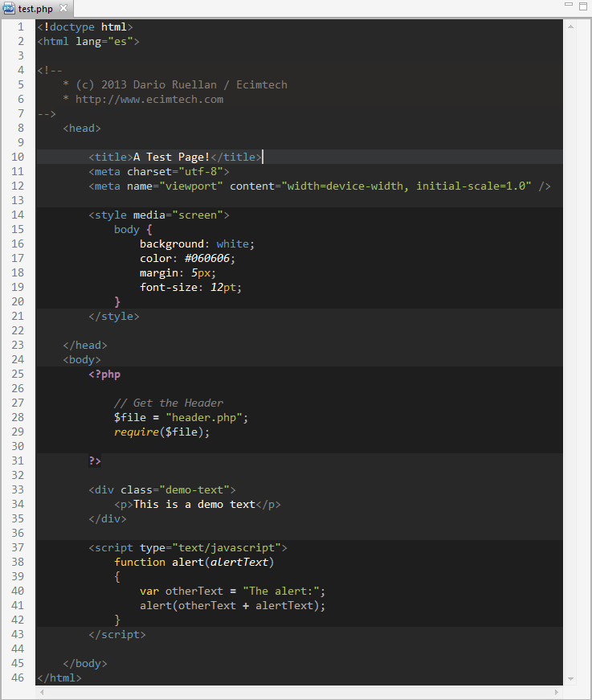Click line number 37 in the gutter

click(x=18, y=548)
